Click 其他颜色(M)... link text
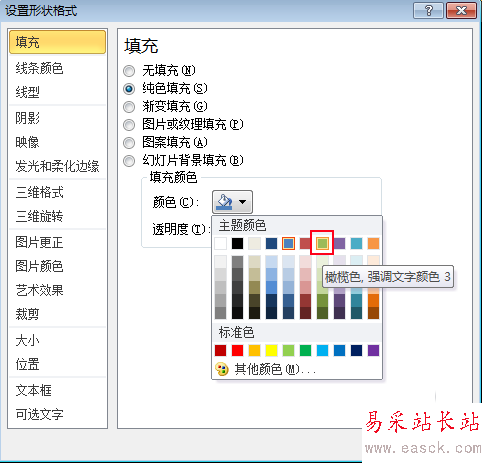This screenshot has height=463, width=482. point(275,369)
